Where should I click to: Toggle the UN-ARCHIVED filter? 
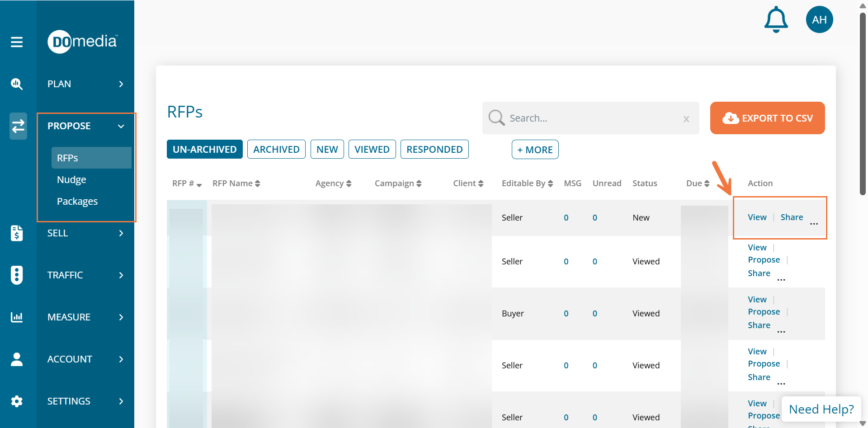point(204,150)
